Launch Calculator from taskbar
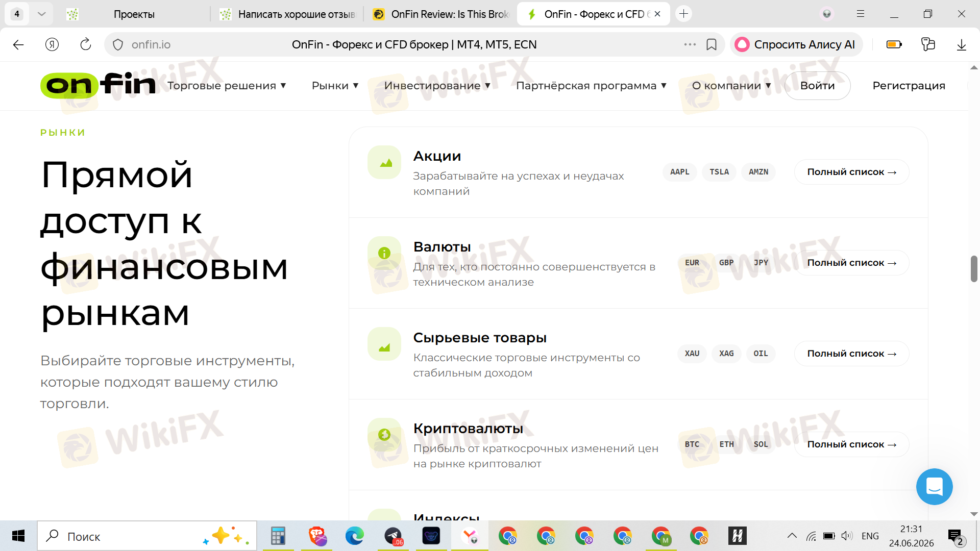The image size is (980, 551). point(278,536)
